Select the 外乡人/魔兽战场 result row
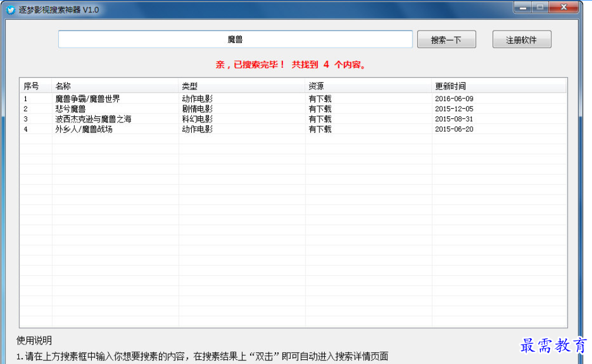Viewport: 592px width, 364px height. coord(84,129)
